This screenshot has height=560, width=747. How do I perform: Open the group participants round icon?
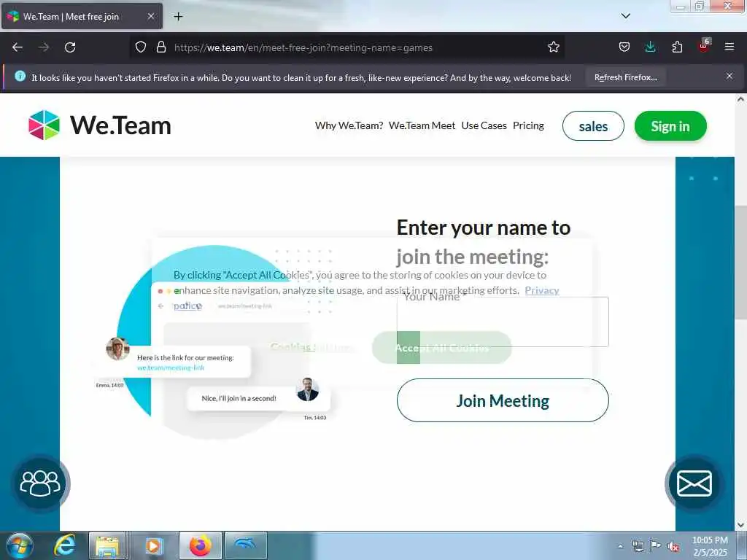tap(40, 484)
